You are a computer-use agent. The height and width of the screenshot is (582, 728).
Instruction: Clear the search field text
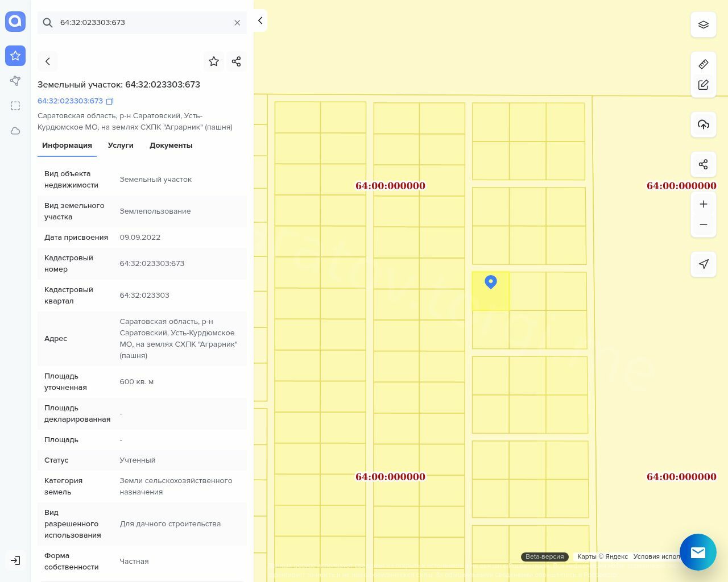(237, 23)
